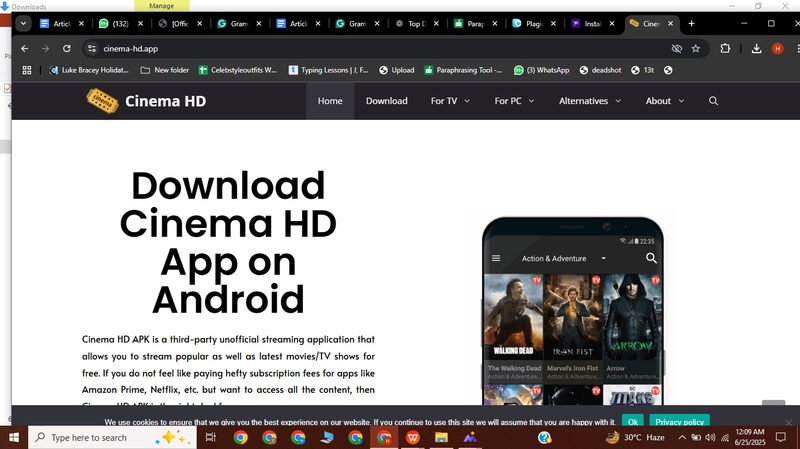Show Chrome downloads tray icon
The height and width of the screenshot is (449, 800).
tap(756, 48)
